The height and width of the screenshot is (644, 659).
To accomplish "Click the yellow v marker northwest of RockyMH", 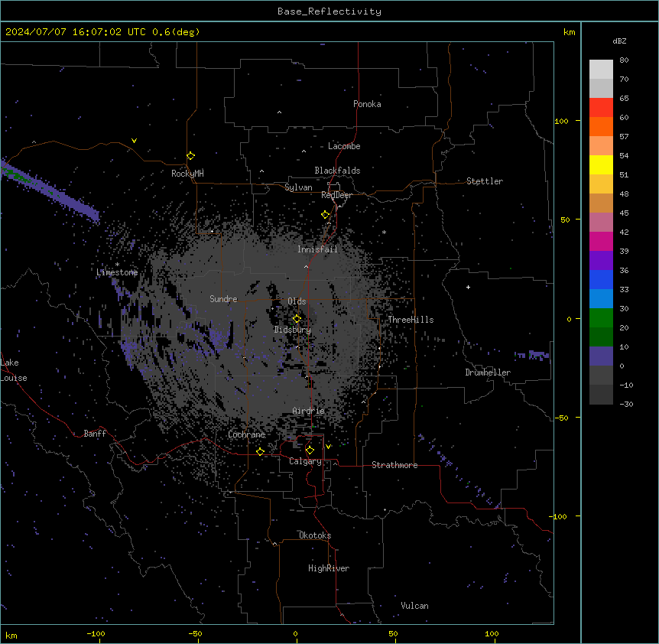I will click(134, 141).
